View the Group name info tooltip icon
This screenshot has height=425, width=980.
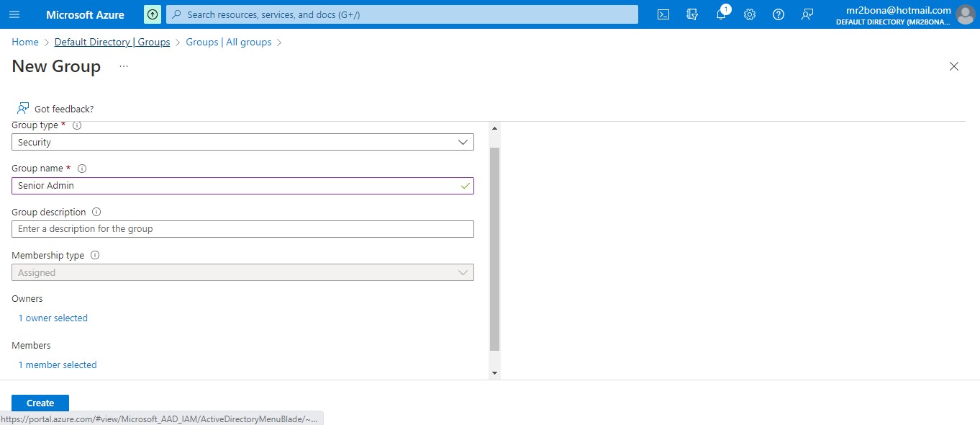82,168
